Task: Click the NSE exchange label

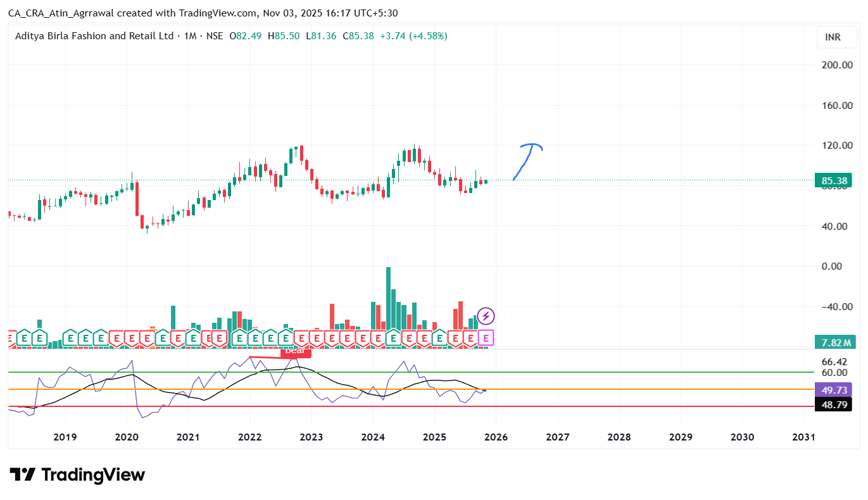Action: pos(215,36)
